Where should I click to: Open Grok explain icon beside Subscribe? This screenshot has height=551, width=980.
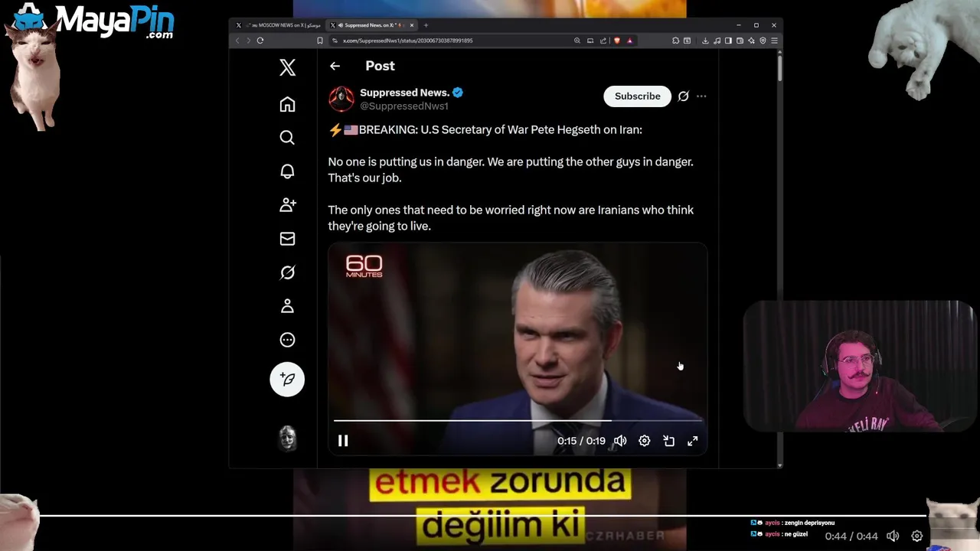tap(683, 96)
